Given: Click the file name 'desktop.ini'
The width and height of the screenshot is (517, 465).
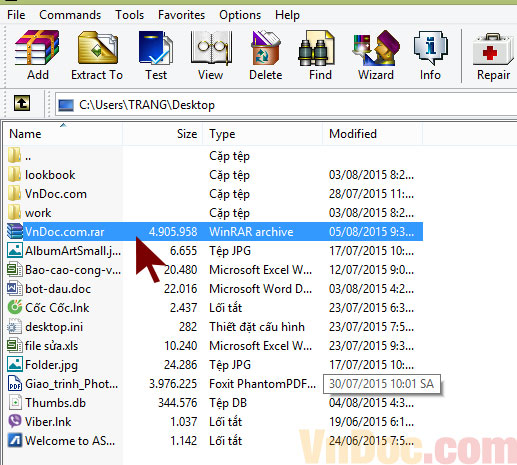Looking at the screenshot, I should (54, 327).
